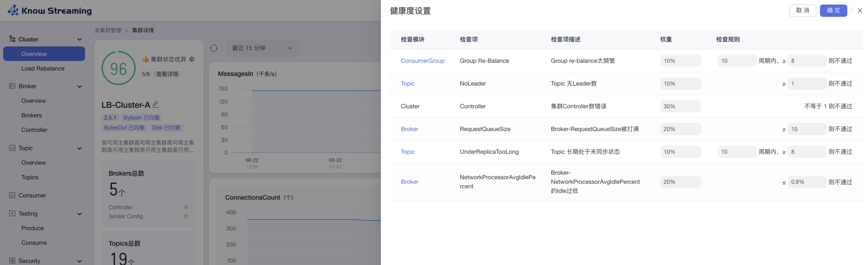Click the edit pencil beside LB-Cluster-A
The height and width of the screenshot is (265, 868).
click(155, 105)
